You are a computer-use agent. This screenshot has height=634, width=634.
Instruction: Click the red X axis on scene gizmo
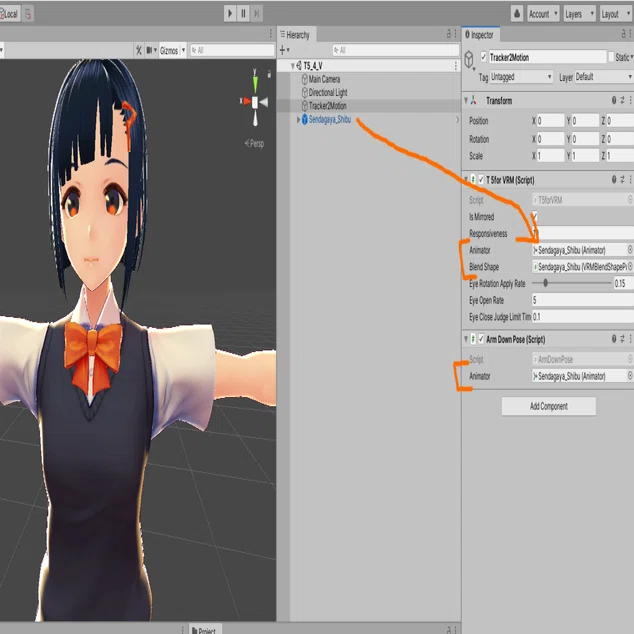tap(245, 101)
